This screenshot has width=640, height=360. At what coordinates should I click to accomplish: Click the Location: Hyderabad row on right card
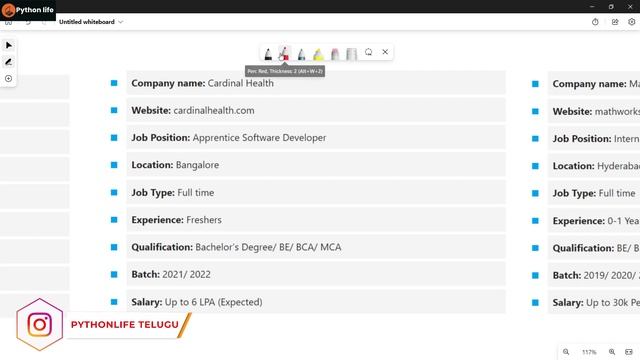[x=594, y=166]
